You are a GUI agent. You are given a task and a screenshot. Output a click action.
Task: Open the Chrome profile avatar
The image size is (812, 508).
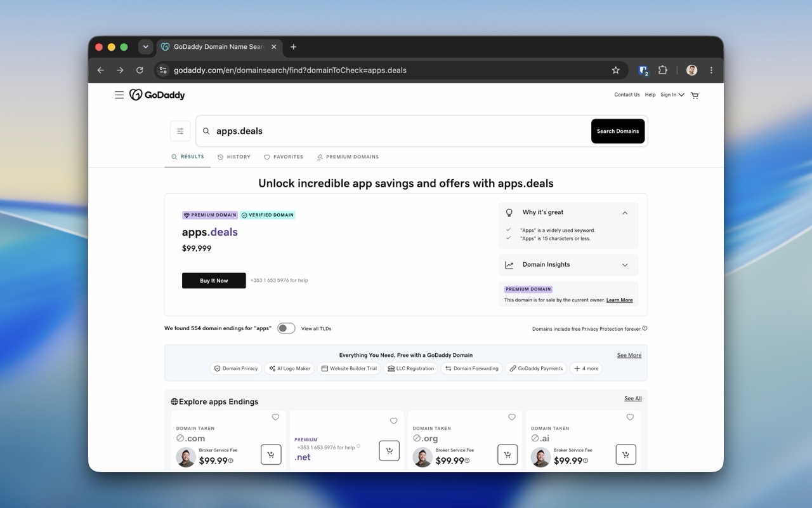pyautogui.click(x=691, y=70)
